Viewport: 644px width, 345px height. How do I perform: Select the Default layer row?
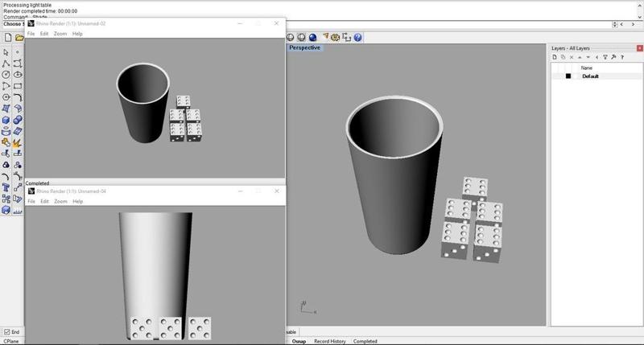[591, 76]
